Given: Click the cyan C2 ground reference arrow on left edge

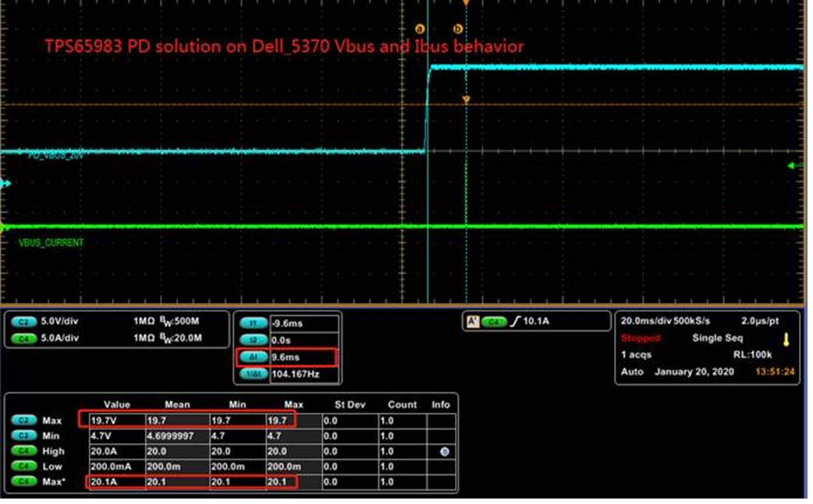Looking at the screenshot, I should [x=5, y=184].
